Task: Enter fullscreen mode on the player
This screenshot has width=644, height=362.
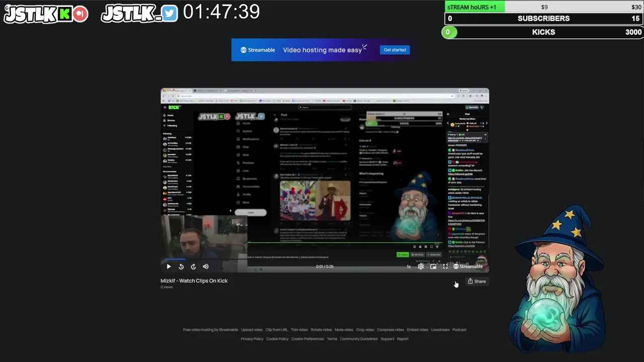Action: point(445,266)
